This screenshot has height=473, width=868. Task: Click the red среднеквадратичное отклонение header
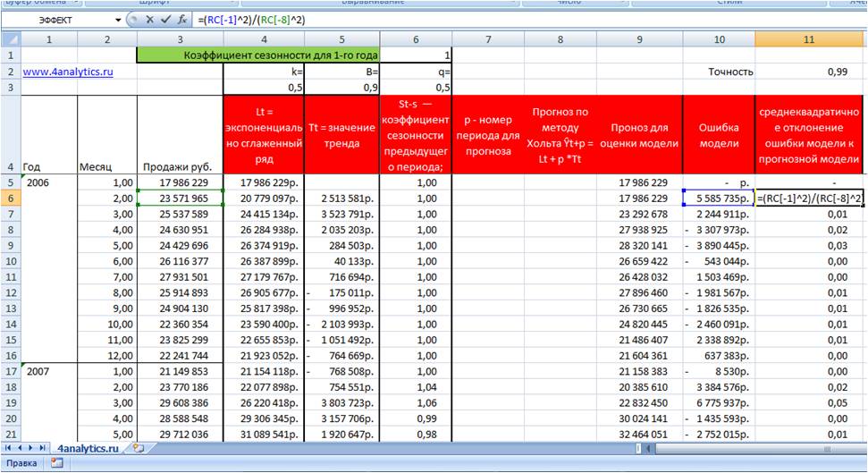tap(809, 135)
